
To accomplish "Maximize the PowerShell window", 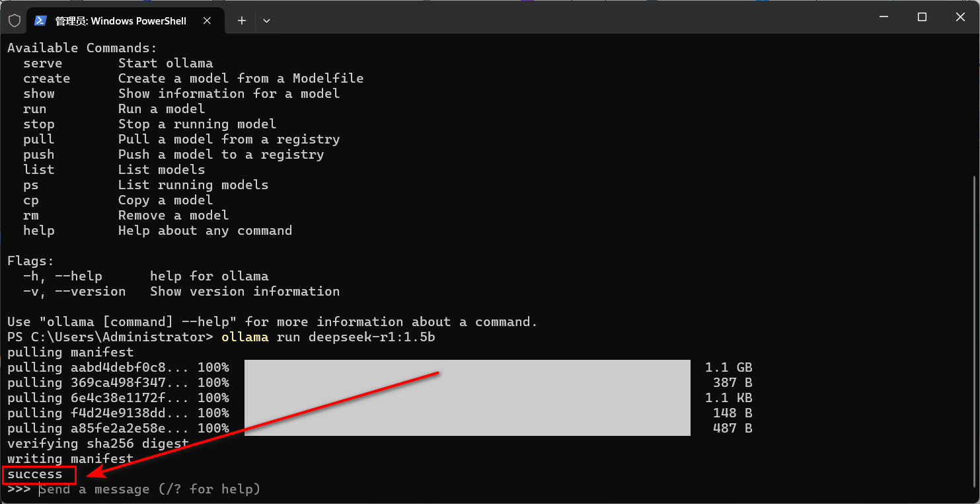I will coord(923,17).
